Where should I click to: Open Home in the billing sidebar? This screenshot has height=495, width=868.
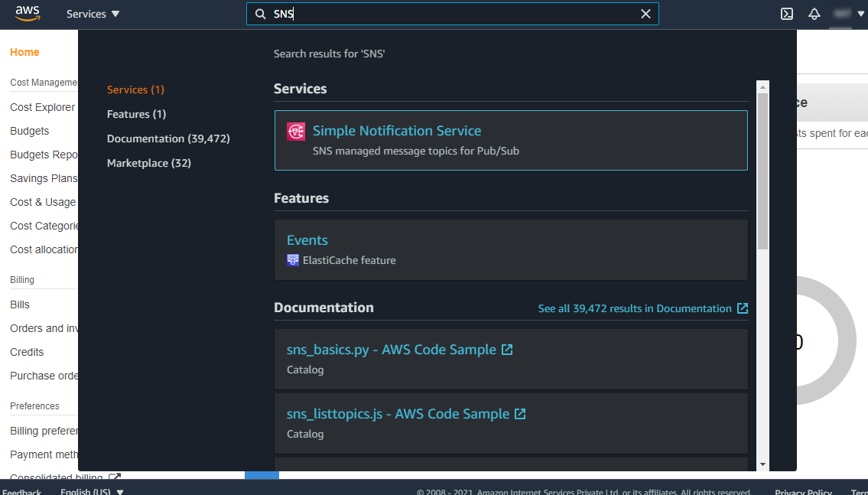24,52
